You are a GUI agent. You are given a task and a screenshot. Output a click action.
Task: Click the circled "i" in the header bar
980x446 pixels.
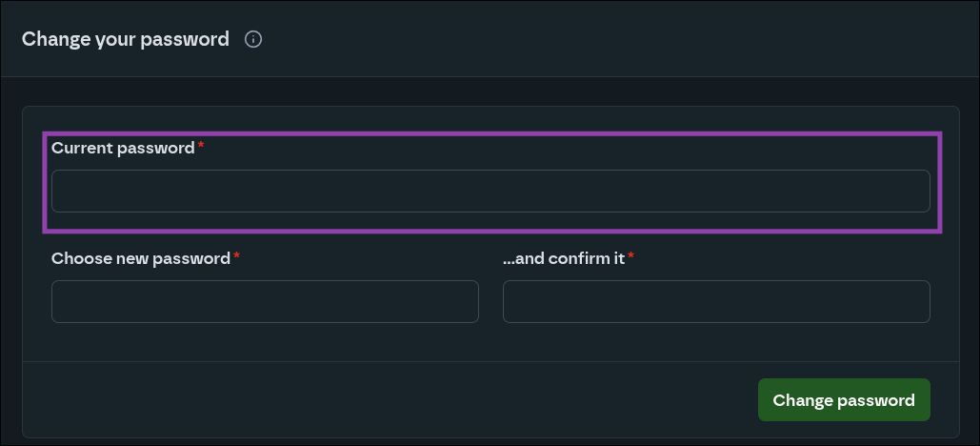pyautogui.click(x=253, y=39)
